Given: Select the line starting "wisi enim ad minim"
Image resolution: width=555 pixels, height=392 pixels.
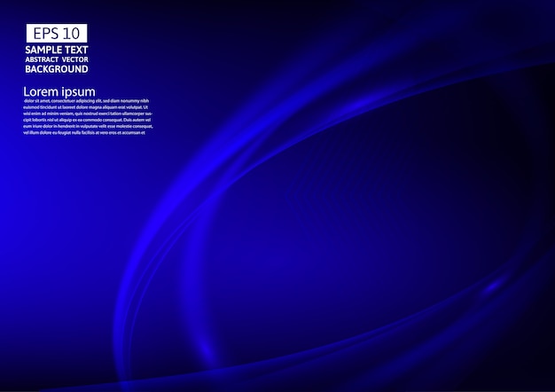Looking at the screenshot, I should (x=88, y=114).
